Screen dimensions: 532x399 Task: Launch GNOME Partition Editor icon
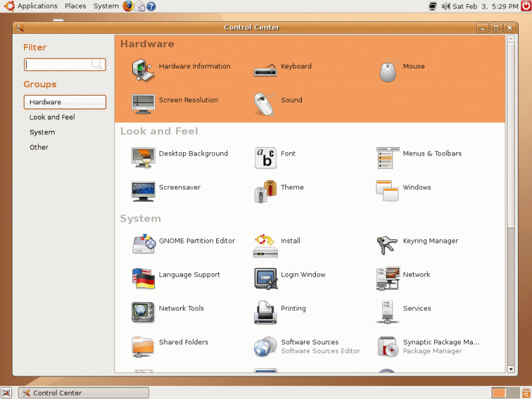[x=144, y=243]
